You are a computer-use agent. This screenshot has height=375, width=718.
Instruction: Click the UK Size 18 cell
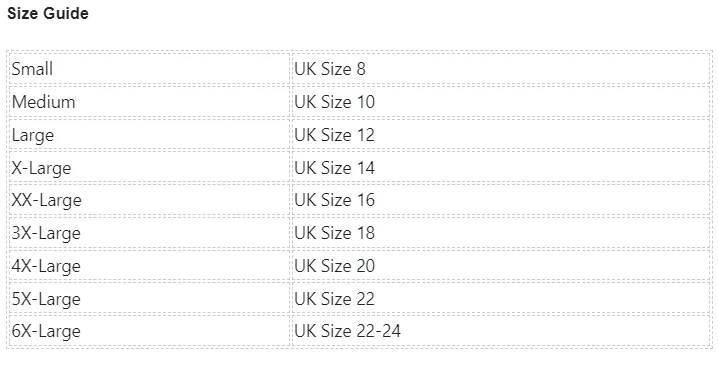(501, 233)
